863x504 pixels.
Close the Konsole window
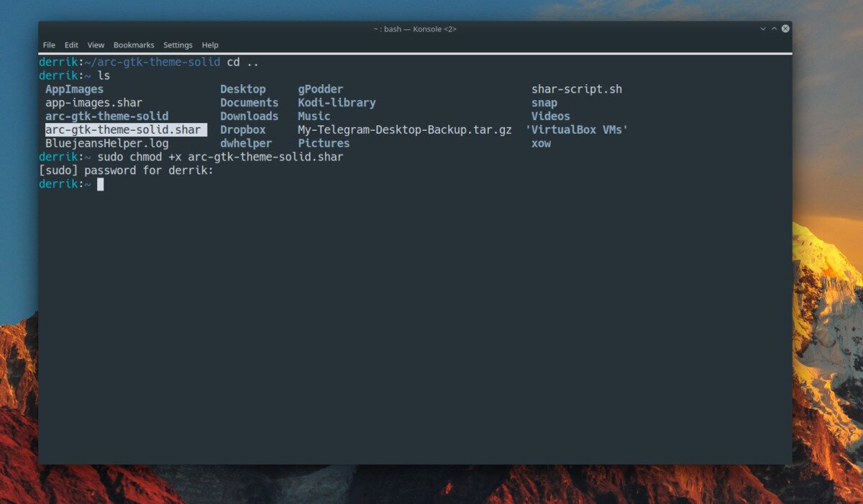785,29
